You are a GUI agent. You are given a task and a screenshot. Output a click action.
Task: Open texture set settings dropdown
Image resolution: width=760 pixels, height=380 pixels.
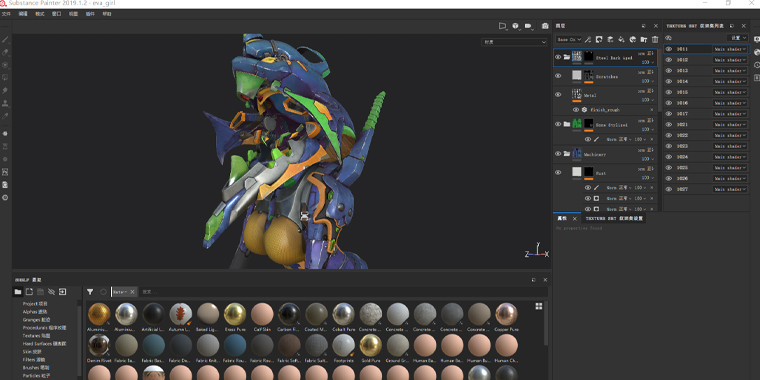tap(737, 38)
